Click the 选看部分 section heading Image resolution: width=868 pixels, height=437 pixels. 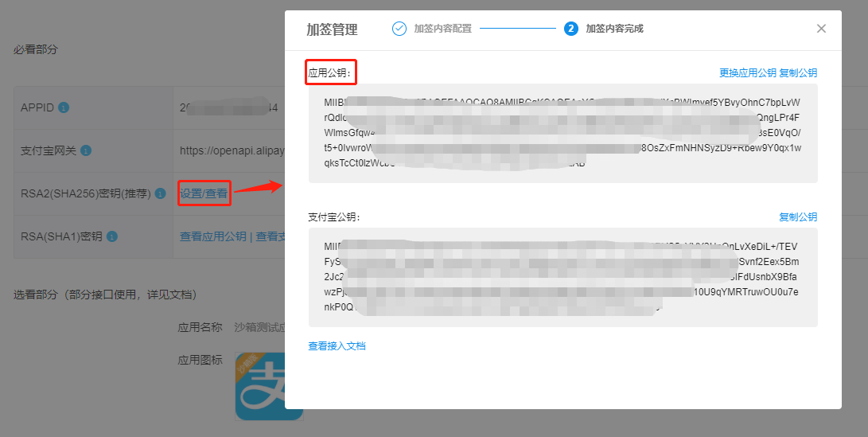(x=105, y=295)
